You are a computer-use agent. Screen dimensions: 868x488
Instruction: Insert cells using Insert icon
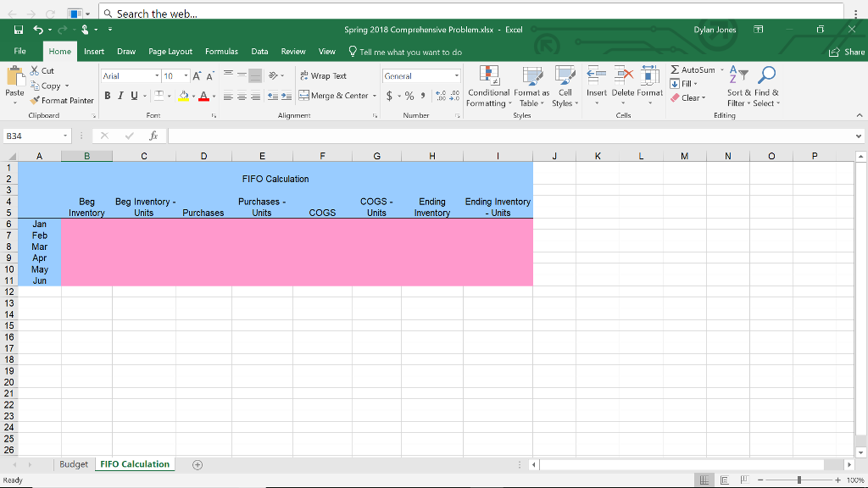point(597,80)
